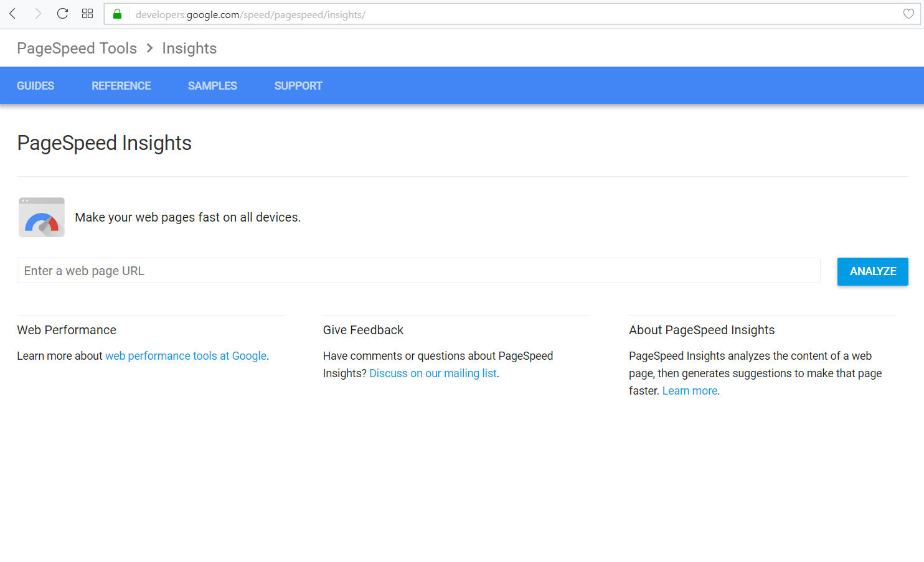
Task: Open the Guides tab
Action: point(35,86)
